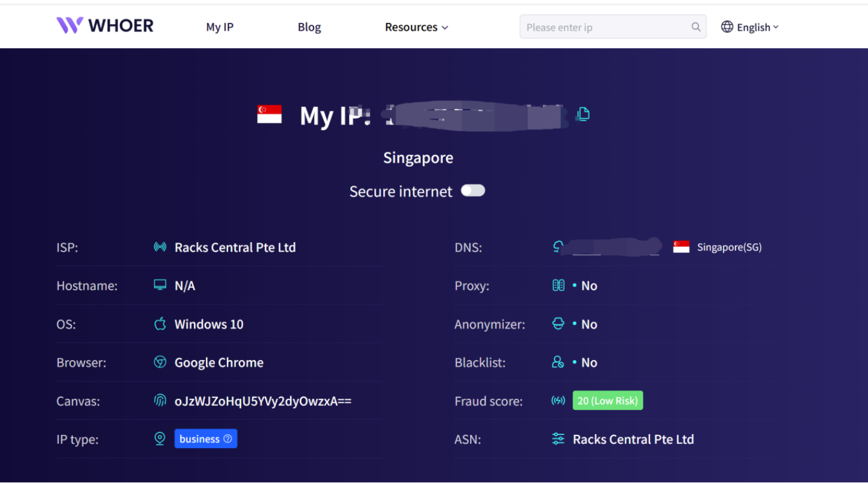Viewport: 868px width, 483px height.
Task: Click the Proxy 'No' value
Action: click(x=589, y=285)
